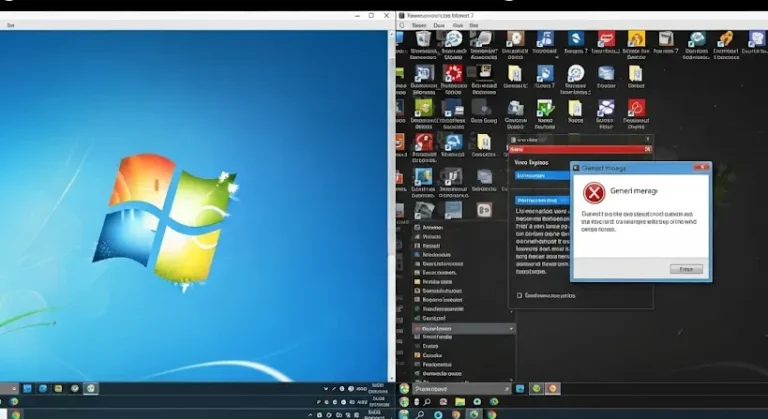
Task: Click the down arrow at the left window's scrollbar bottom
Action: tap(391, 378)
